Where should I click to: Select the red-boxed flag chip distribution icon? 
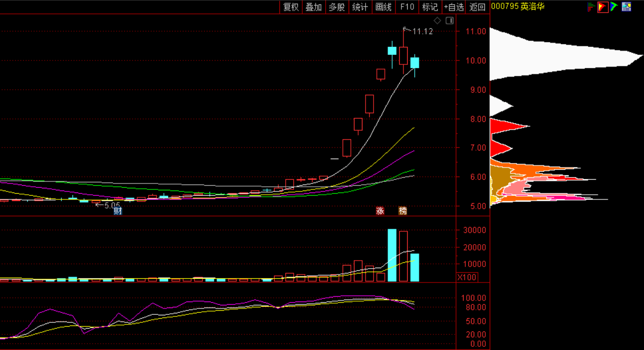pos(602,7)
